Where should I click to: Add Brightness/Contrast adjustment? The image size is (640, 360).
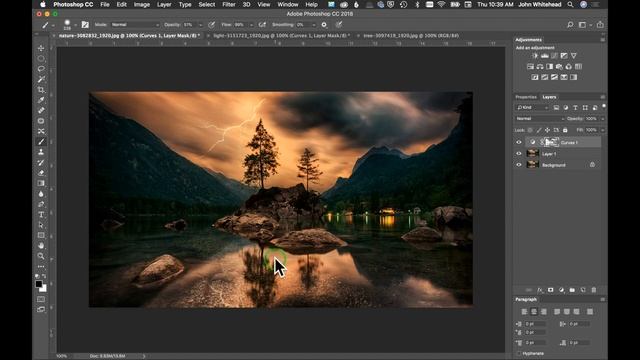pos(535,56)
